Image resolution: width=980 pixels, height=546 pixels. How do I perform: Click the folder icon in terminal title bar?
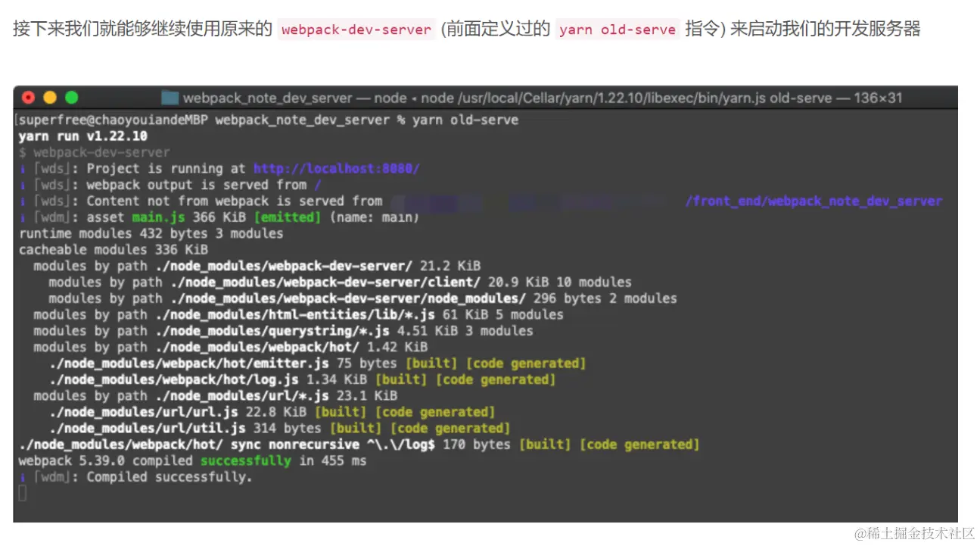(170, 98)
